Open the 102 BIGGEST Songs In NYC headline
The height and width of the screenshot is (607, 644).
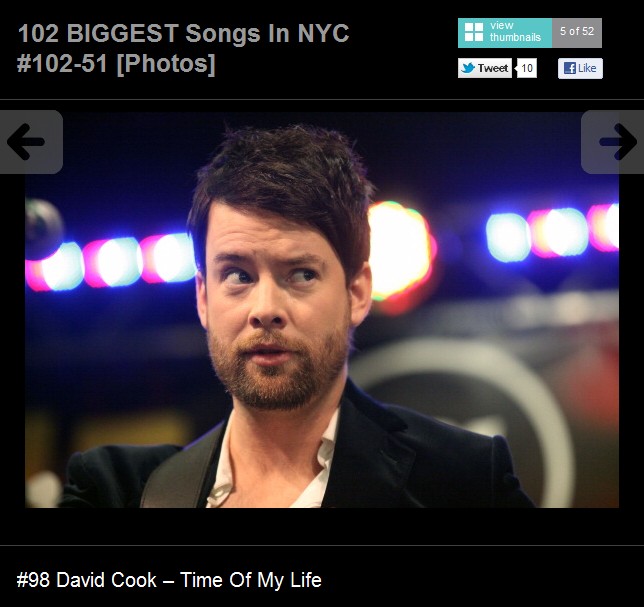(x=184, y=33)
